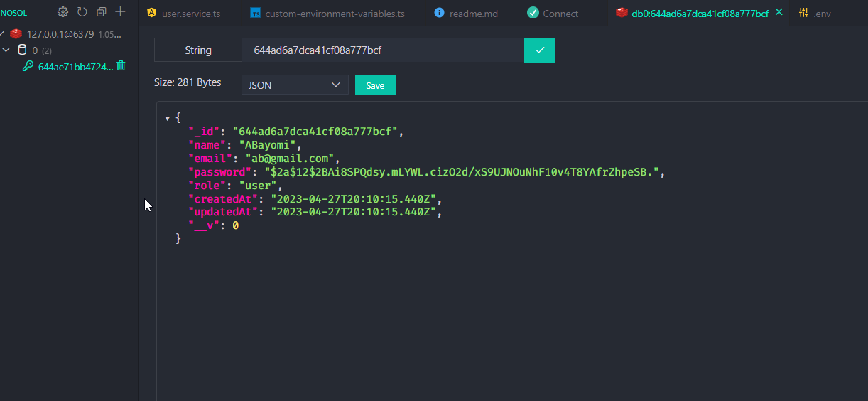Click the String type label box
Image resolution: width=868 pixels, height=401 pixels.
pos(198,50)
